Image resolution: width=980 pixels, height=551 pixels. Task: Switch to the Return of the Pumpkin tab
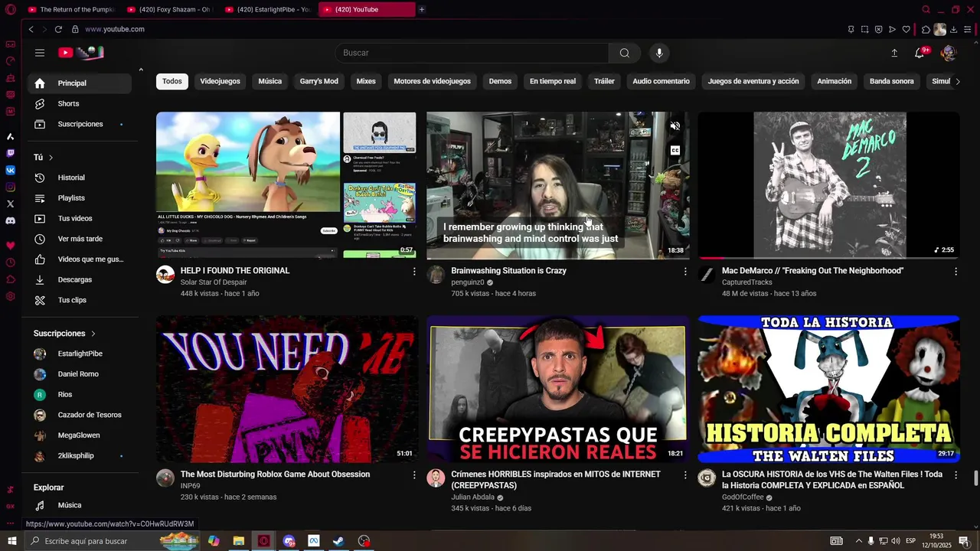click(x=70, y=9)
